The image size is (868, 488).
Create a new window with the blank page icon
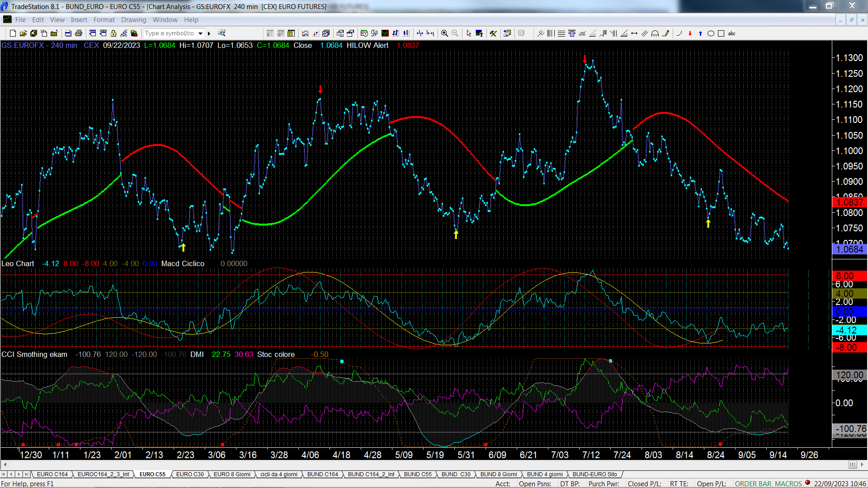coord(13,33)
